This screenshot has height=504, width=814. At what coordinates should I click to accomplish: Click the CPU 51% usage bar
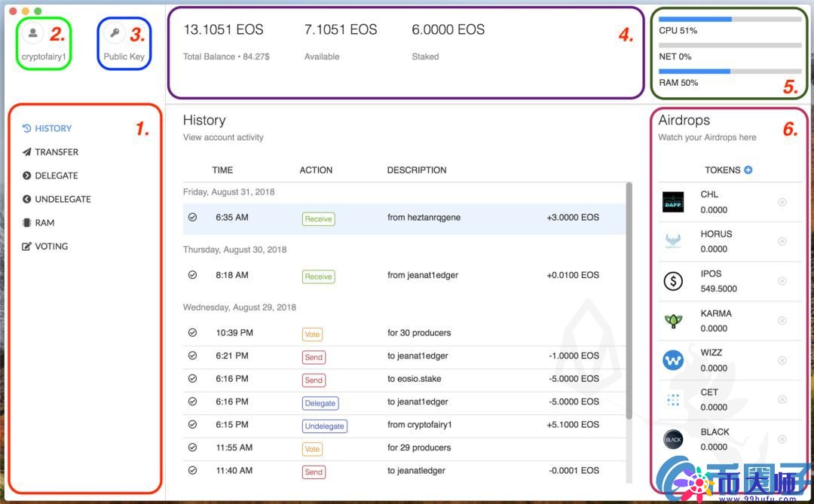729,20
